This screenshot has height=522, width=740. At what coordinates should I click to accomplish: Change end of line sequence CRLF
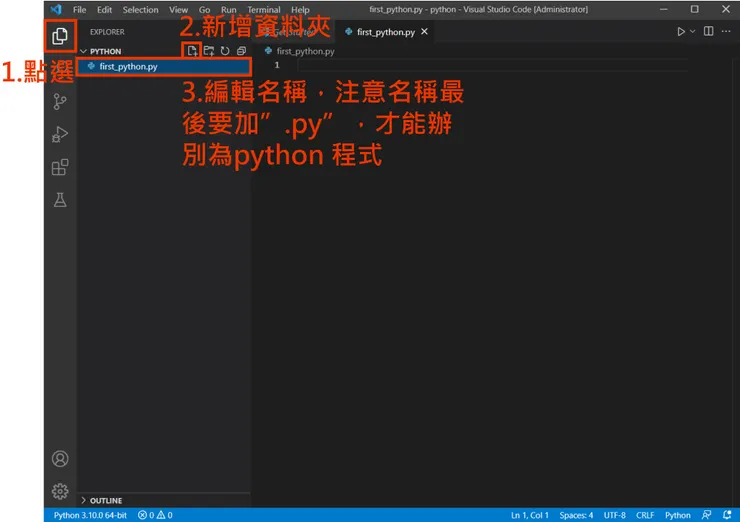point(645,515)
